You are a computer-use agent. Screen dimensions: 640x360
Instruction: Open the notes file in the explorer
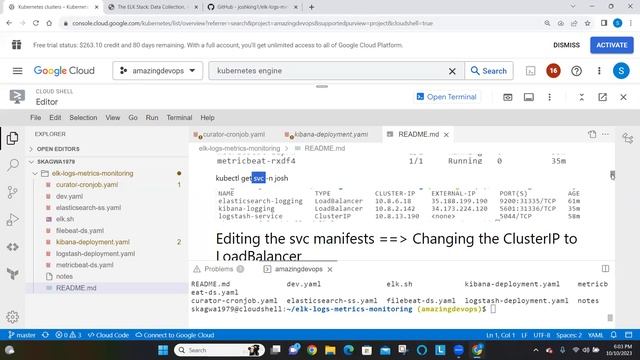point(64,276)
